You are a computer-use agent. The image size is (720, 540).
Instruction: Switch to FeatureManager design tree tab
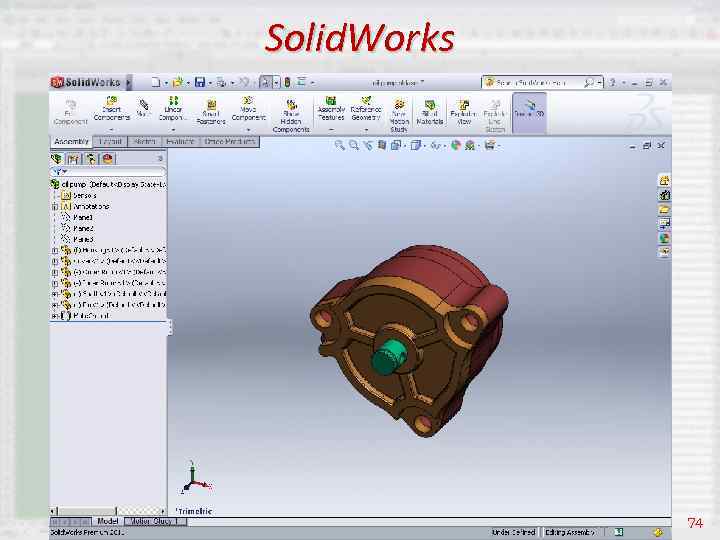coord(57,159)
